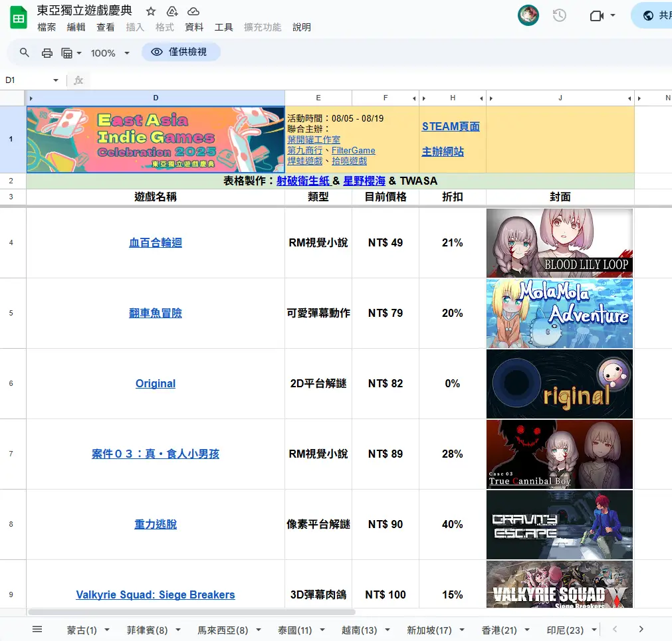672x641 pixels.
Task: Show next sheet tabs arrow
Action: 641,629
